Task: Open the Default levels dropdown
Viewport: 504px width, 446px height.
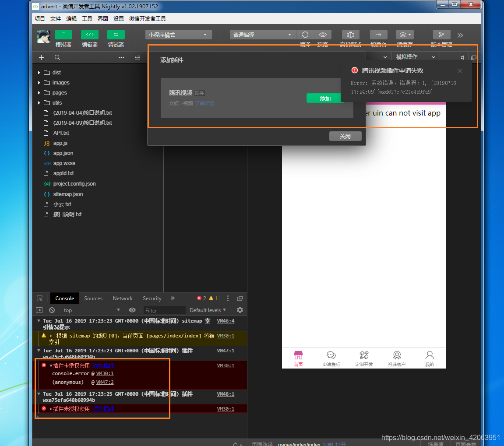Action: pos(208,310)
